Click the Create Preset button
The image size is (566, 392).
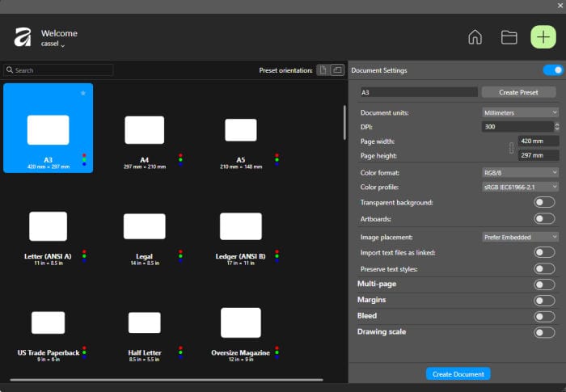[x=518, y=92]
